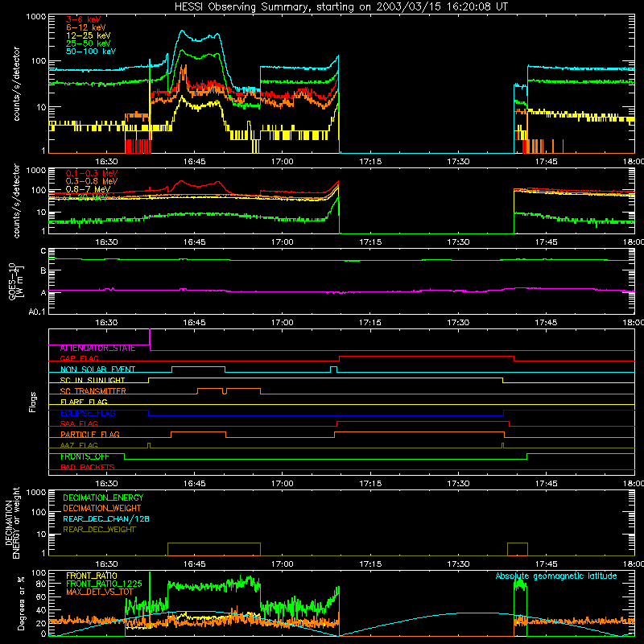Select the NON_SOLAR_EVENT flag label
The width and height of the screenshot is (644, 644).
[x=97, y=369]
